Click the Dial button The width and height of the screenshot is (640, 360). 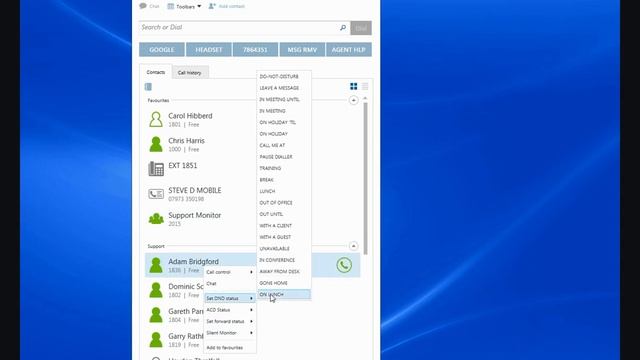(361, 28)
